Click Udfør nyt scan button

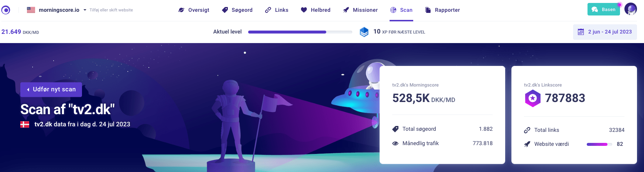click(51, 89)
